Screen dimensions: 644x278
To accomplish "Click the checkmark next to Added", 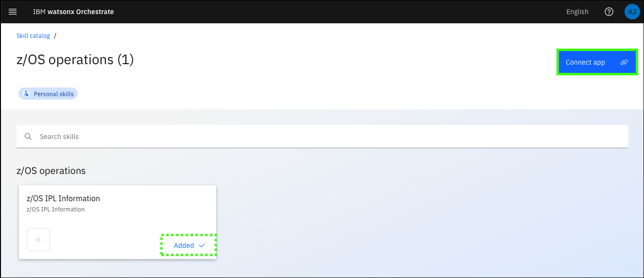I will point(202,245).
